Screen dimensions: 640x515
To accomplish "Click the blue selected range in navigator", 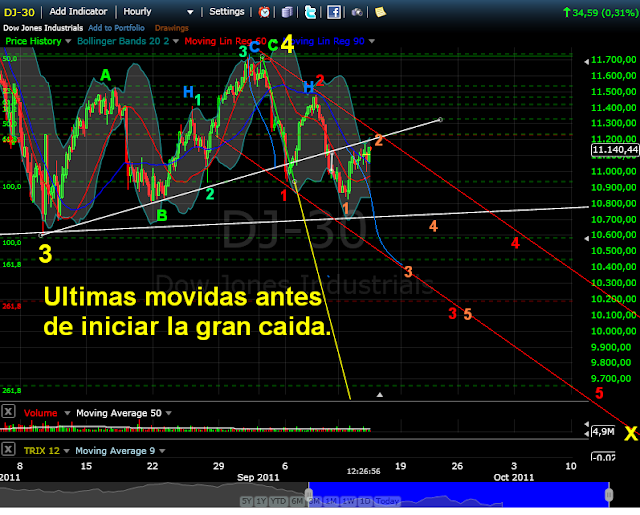I will 459,494.
